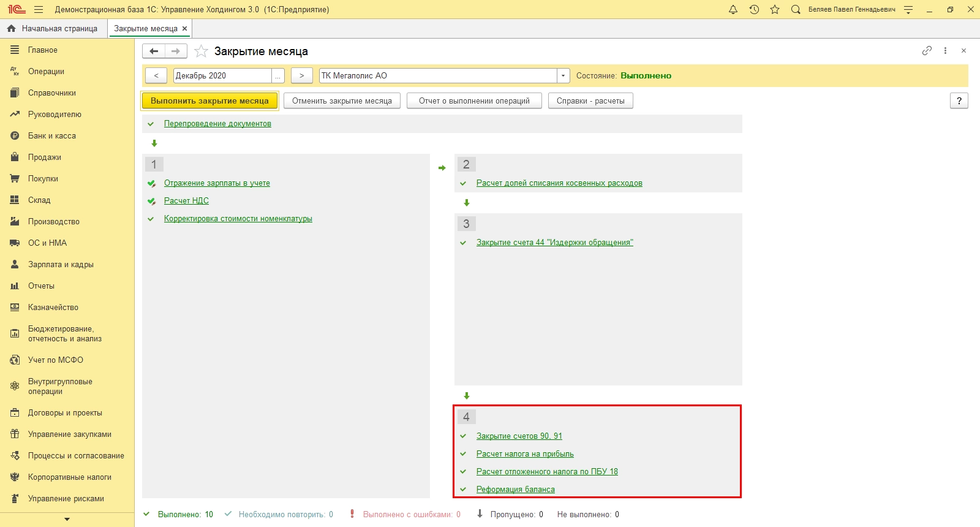Switch to Начальная страница tab
This screenshot has width=980, height=527.
click(x=53, y=29)
